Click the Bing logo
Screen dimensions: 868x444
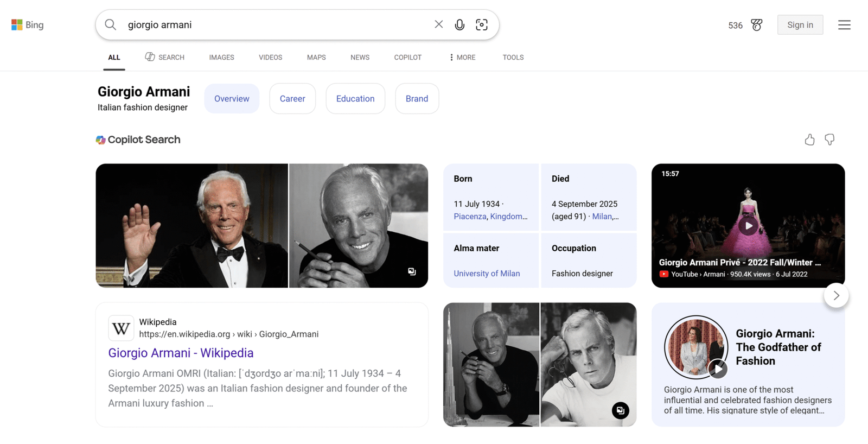(x=28, y=25)
